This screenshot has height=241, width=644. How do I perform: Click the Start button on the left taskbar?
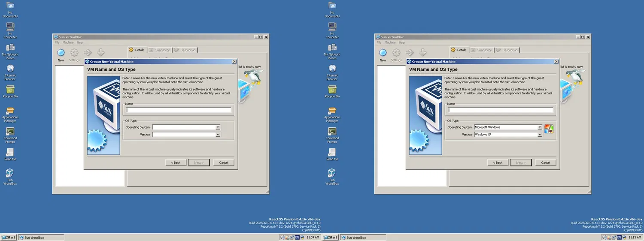pyautogui.click(x=9, y=237)
